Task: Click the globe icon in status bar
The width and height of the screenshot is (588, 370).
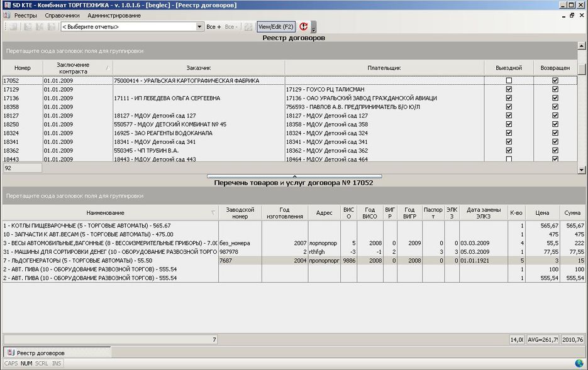Action: pyautogui.click(x=579, y=363)
